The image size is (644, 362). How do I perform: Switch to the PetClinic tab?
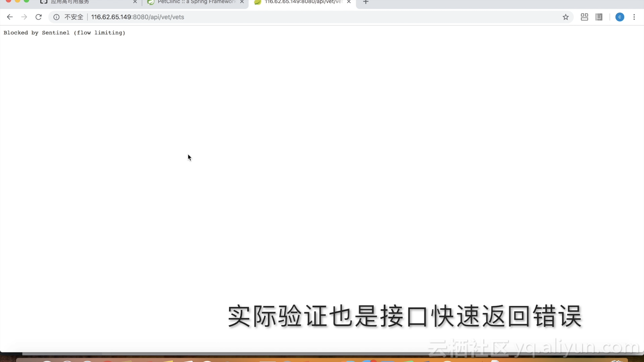pyautogui.click(x=195, y=2)
